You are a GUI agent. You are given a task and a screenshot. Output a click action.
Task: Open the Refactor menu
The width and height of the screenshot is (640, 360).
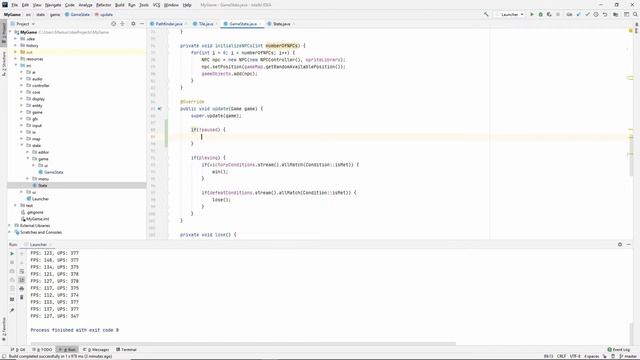pos(104,5)
